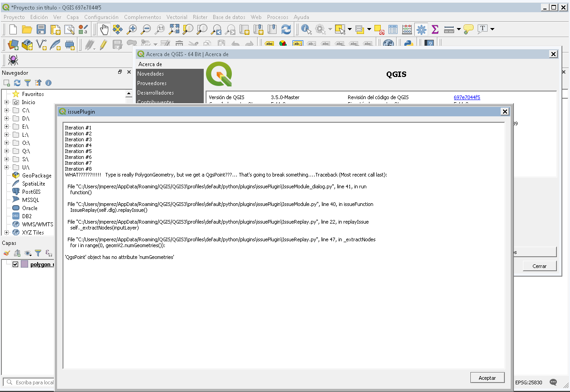Select the GeoPackage entry in Navegador
The width and height of the screenshot is (570, 392).
37,176
